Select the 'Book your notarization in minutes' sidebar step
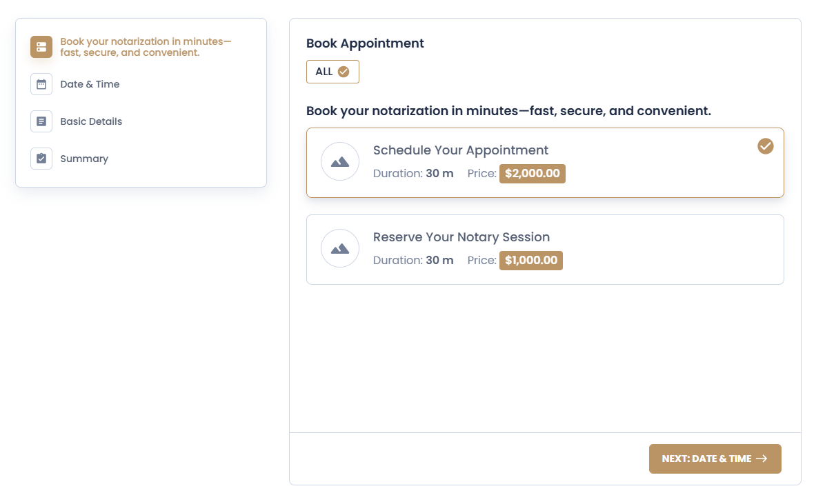The width and height of the screenshot is (825, 504). pos(146,47)
